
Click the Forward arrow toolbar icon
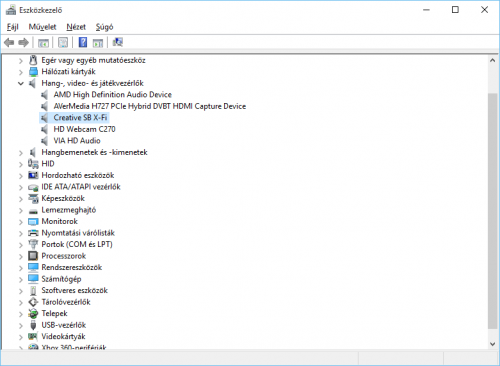click(23, 42)
